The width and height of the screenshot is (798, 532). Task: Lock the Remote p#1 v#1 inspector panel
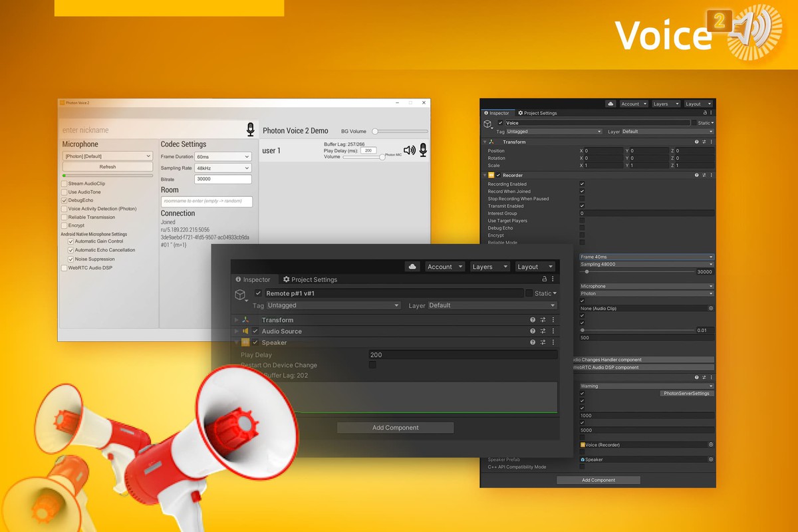(x=545, y=279)
